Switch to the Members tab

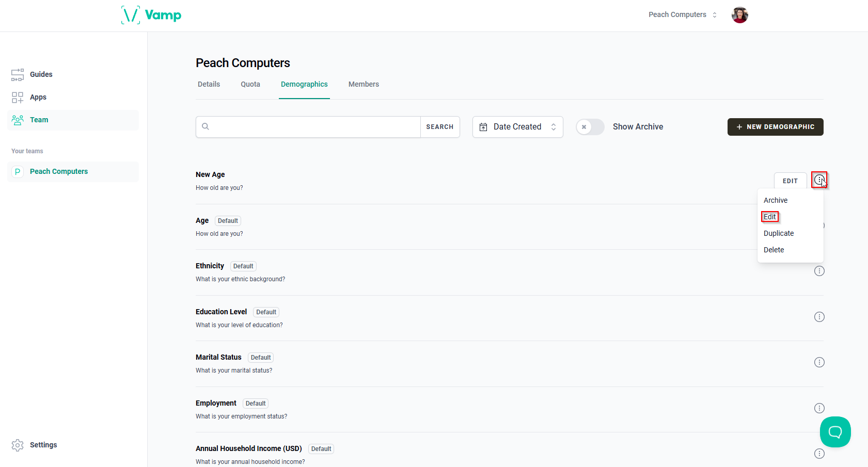click(x=364, y=84)
